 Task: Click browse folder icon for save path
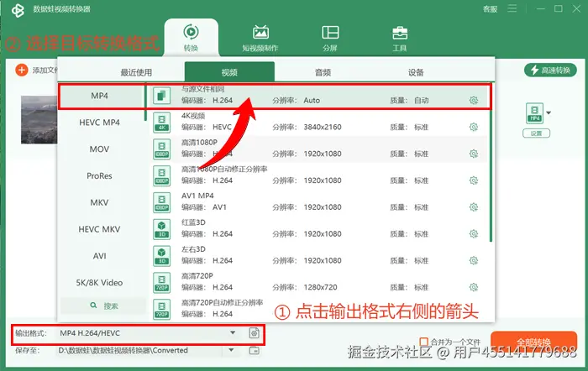pos(255,350)
